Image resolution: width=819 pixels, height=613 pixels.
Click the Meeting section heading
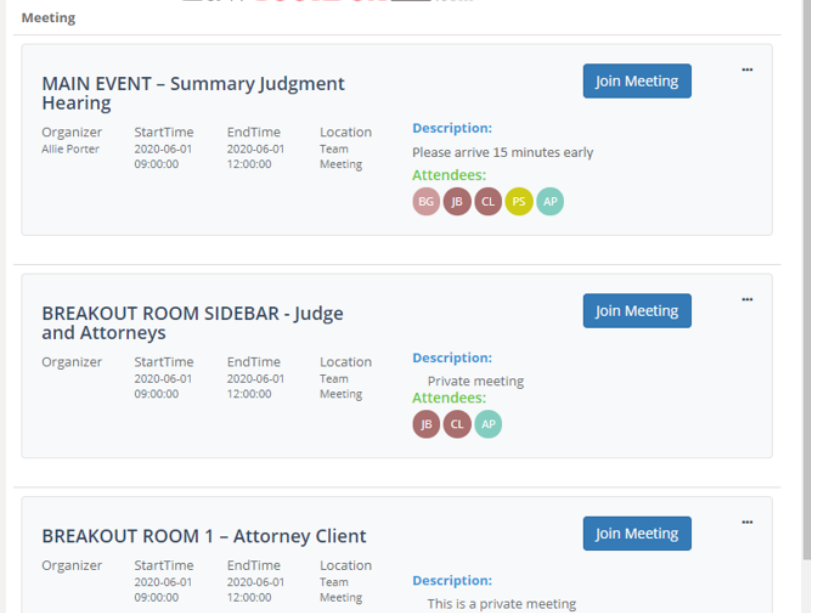48,18
